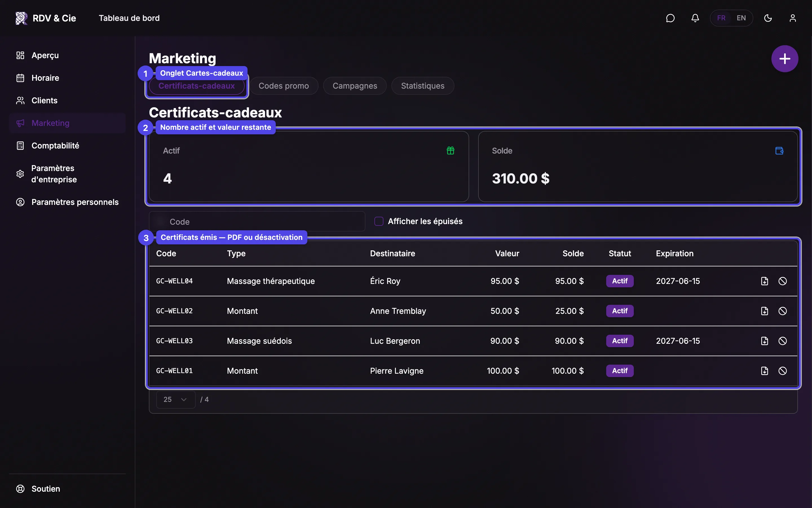Download PDF for GC-WELL04
This screenshot has width=812, height=508.
click(764, 281)
